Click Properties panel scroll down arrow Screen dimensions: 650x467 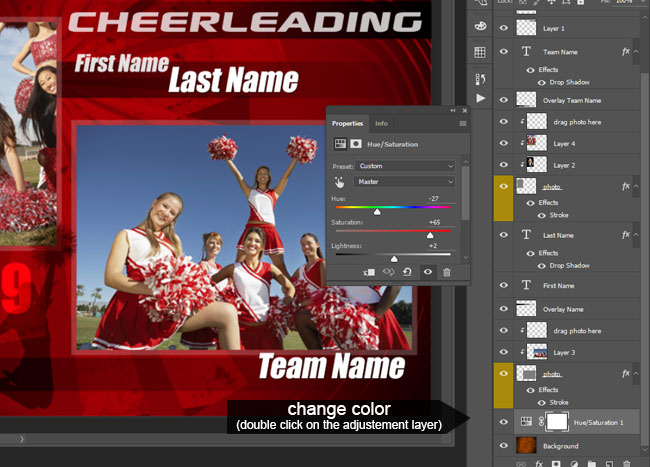(466, 258)
